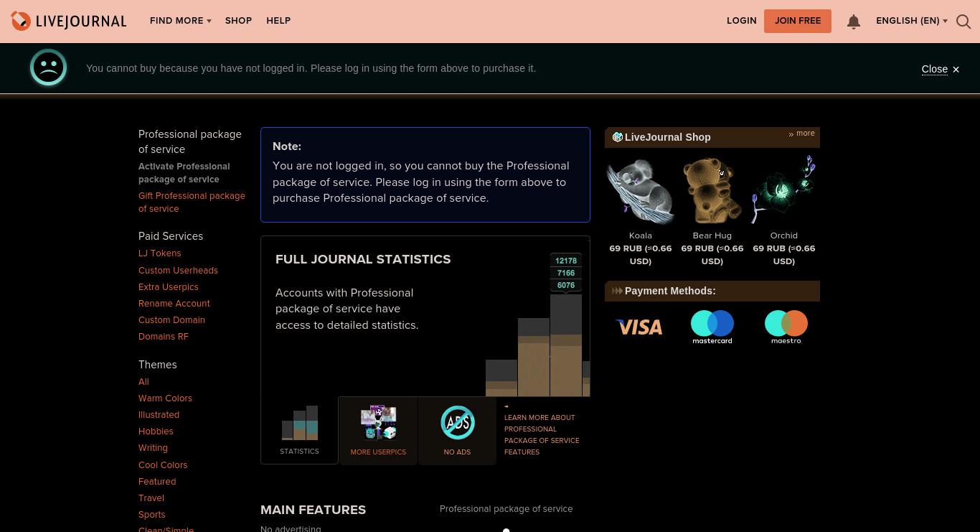Open the search magnifier icon

(x=963, y=22)
